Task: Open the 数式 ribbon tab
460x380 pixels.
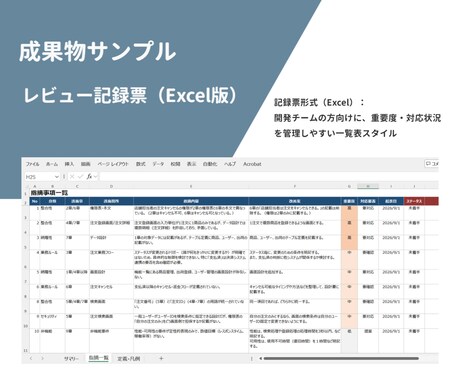Action: pyautogui.click(x=141, y=164)
